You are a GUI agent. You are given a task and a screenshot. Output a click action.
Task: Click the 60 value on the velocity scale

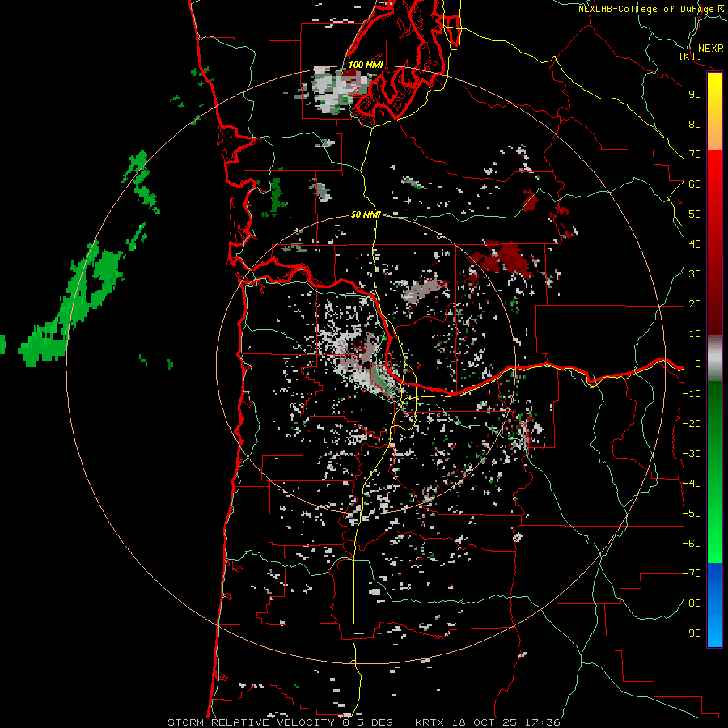click(x=695, y=184)
